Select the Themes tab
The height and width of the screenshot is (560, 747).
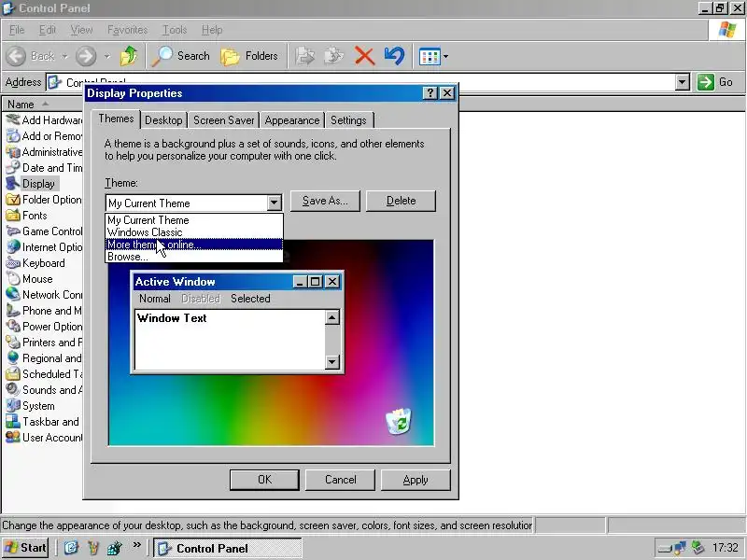[116, 119]
